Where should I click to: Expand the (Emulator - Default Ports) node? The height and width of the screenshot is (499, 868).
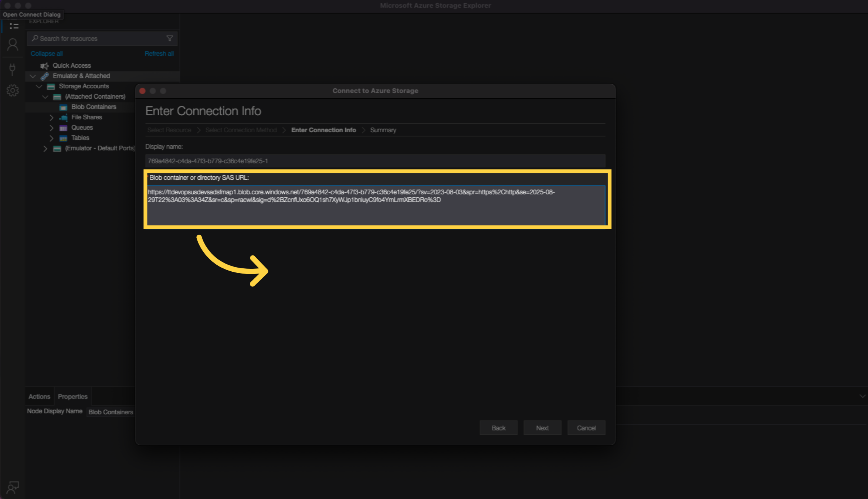click(x=45, y=149)
